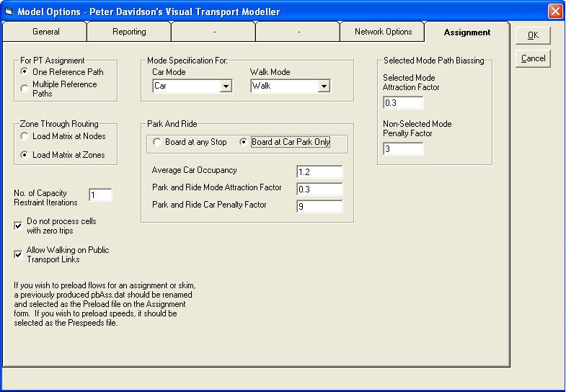Viewport: 566px width, 392px height.
Task: Go to the Network Options tab
Action: click(383, 32)
